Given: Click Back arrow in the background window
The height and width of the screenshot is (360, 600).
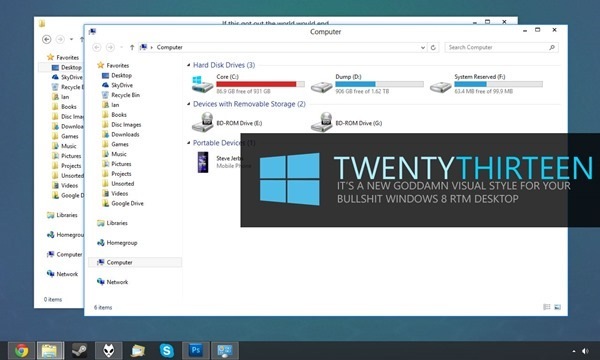Looking at the screenshot, I should (x=47, y=39).
